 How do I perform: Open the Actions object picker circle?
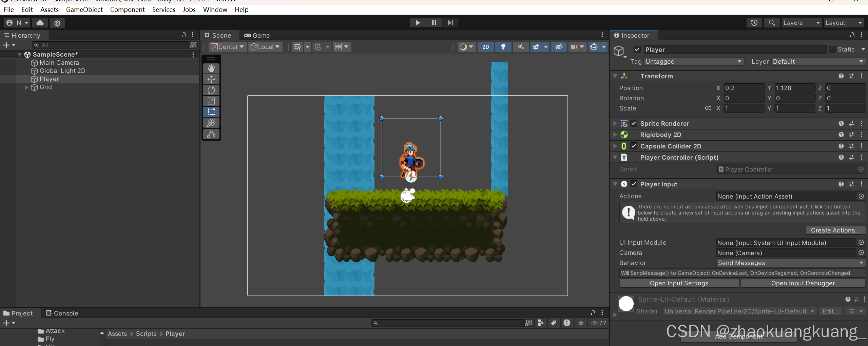(x=861, y=196)
